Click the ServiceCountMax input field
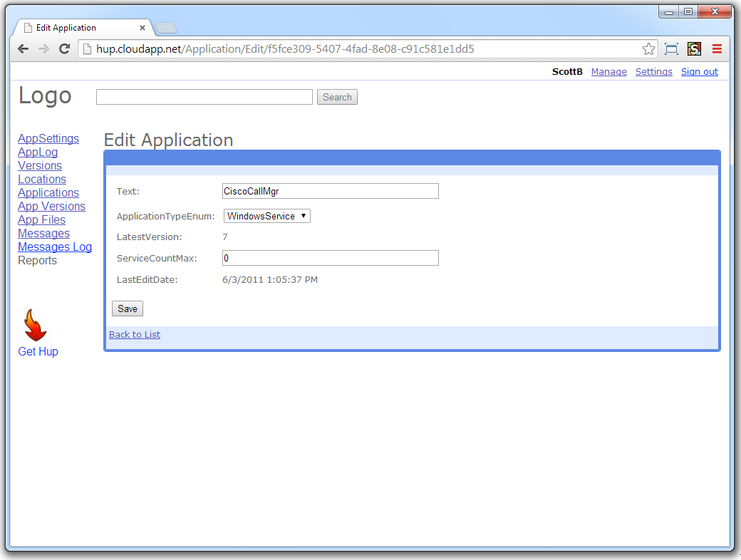 331,258
